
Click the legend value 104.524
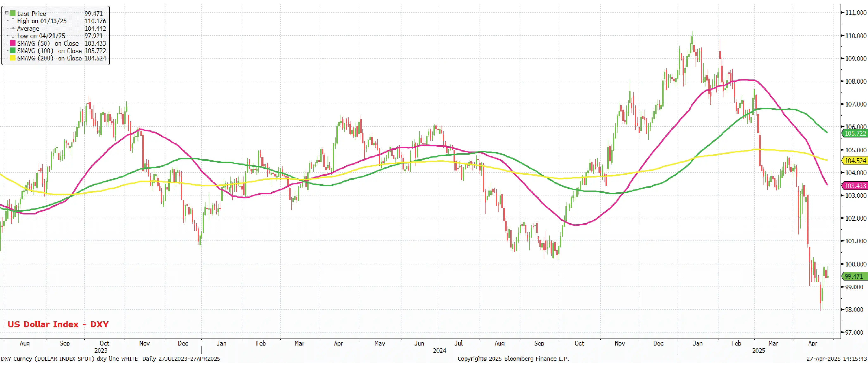point(95,58)
